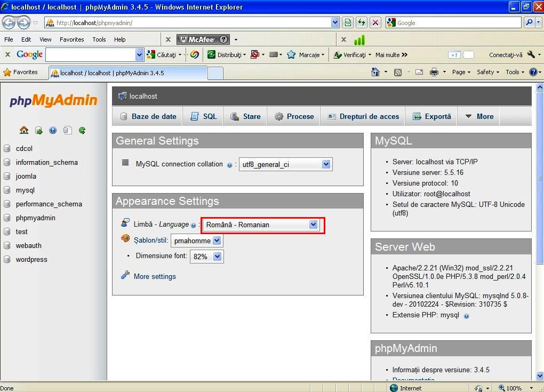Click the Căutați search button in Google toolbar

pyautogui.click(x=164, y=54)
